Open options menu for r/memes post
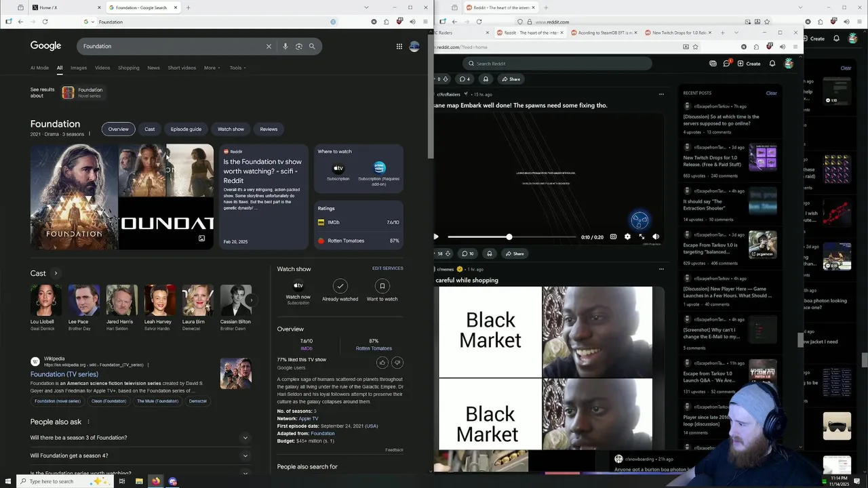This screenshot has width=868, height=488. click(x=661, y=269)
